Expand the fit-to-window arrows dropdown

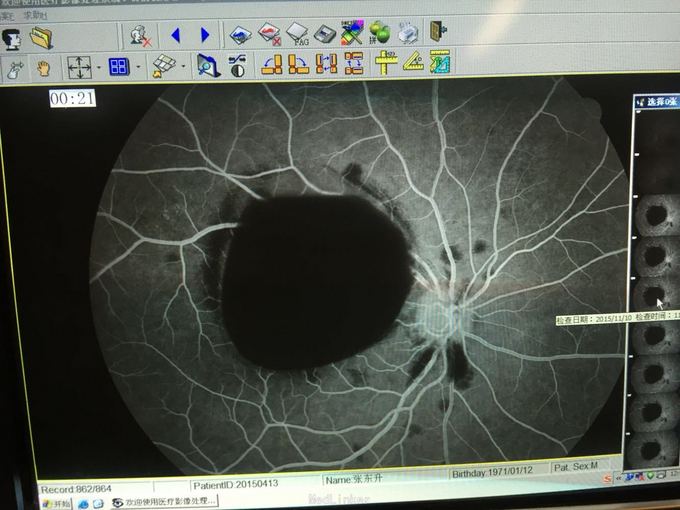coord(98,68)
